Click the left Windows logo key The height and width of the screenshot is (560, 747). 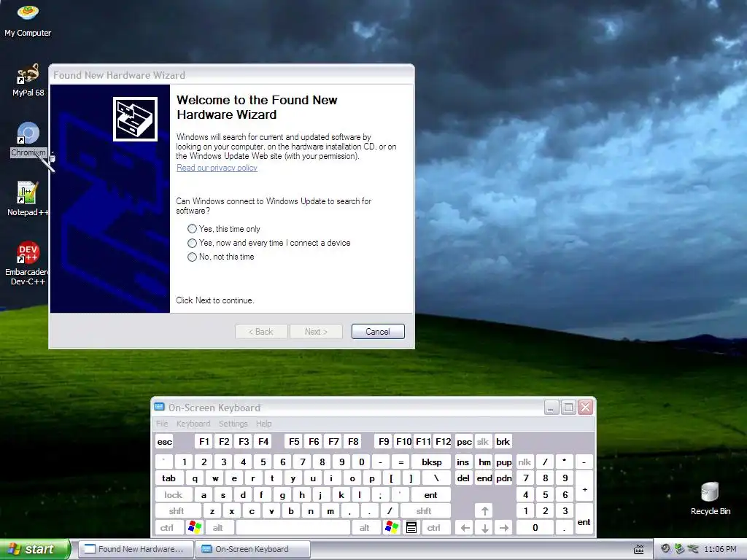click(x=195, y=527)
